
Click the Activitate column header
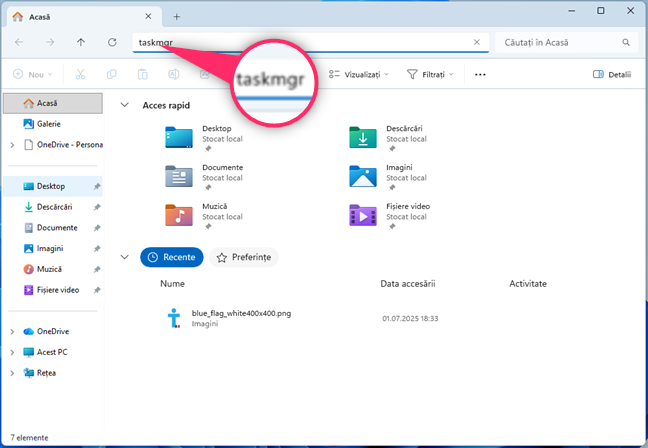528,284
